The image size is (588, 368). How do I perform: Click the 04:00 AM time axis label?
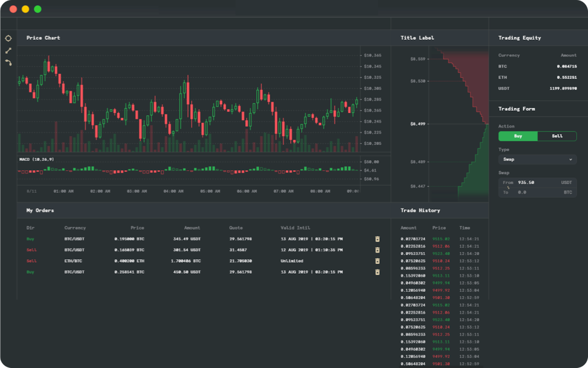pyautogui.click(x=173, y=191)
